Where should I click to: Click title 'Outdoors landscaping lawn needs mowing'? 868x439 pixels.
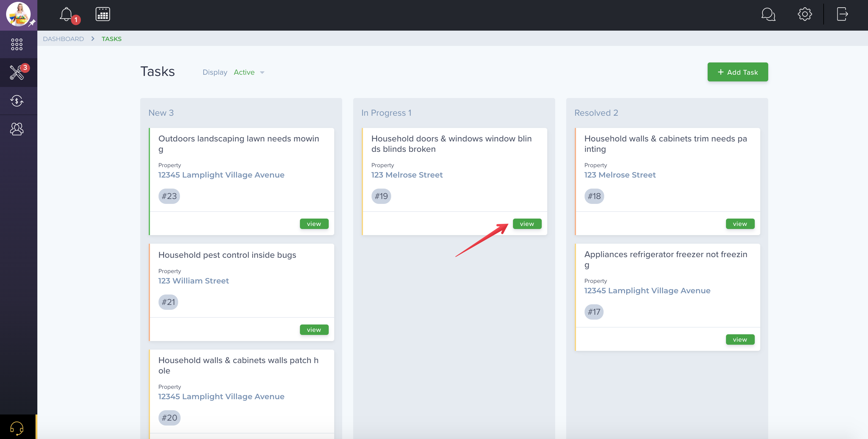[x=238, y=144]
